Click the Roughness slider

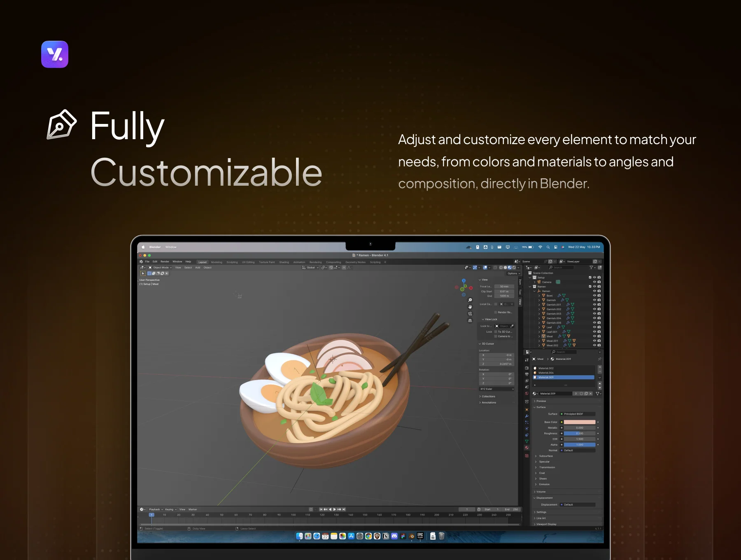pos(580,434)
